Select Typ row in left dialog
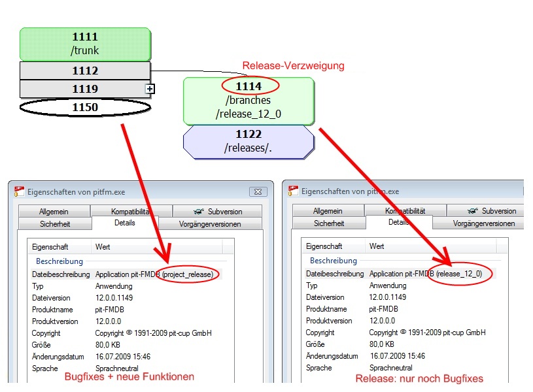This screenshot has width=533, height=392. point(126,286)
